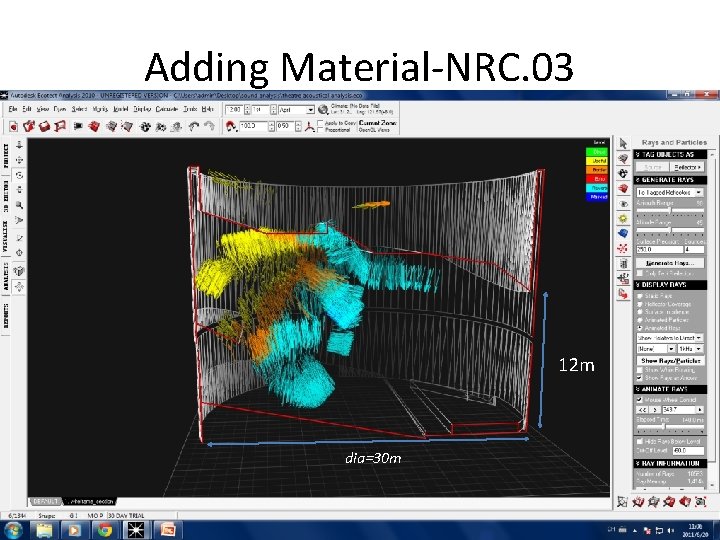Switch to the Project page tab

[x=6, y=156]
